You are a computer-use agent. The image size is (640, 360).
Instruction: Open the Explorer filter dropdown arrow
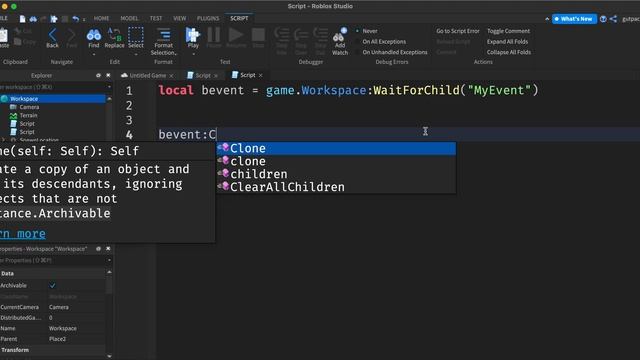click(109, 87)
